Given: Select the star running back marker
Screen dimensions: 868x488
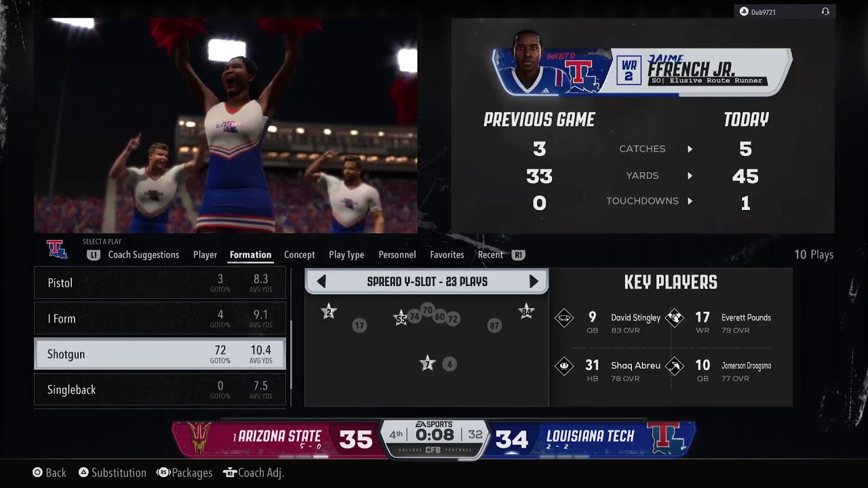Looking at the screenshot, I should point(427,363).
